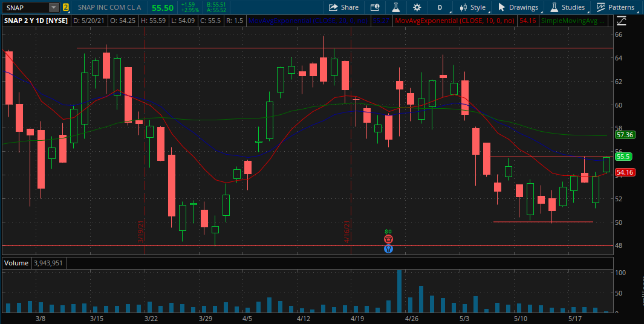Click the SNAP symbol input field

coord(25,7)
